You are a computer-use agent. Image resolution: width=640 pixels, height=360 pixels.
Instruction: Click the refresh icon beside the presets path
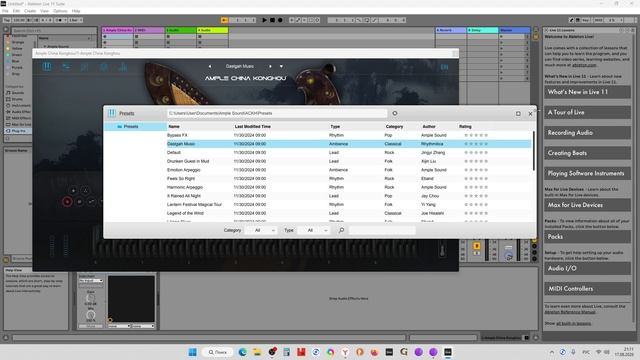[395, 113]
